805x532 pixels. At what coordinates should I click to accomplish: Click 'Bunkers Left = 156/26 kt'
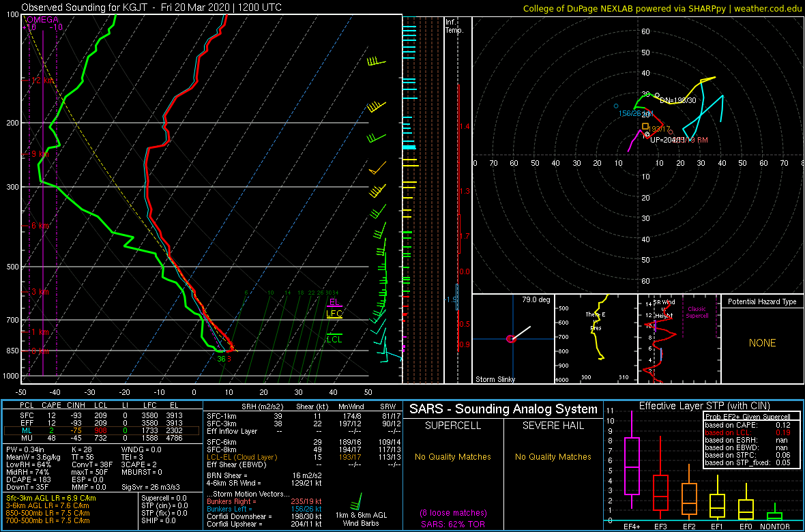click(264, 509)
